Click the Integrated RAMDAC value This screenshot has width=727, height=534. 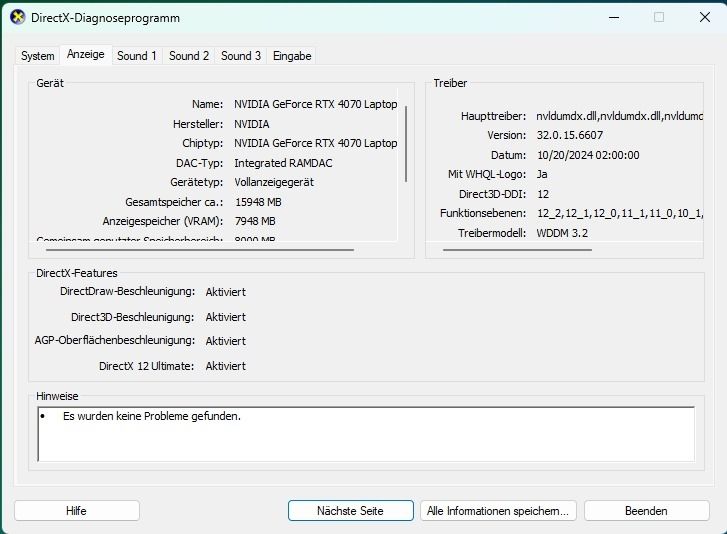tap(283, 163)
